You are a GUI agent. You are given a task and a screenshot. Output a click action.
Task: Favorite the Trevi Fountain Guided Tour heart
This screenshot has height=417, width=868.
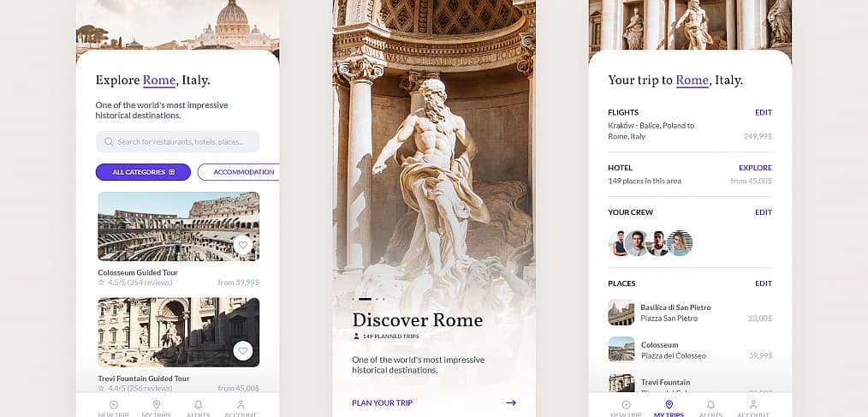(242, 350)
